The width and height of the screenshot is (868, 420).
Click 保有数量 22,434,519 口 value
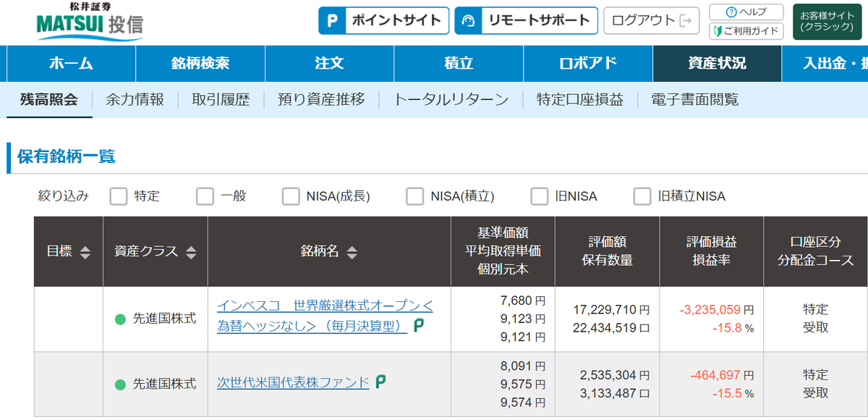pos(611,327)
